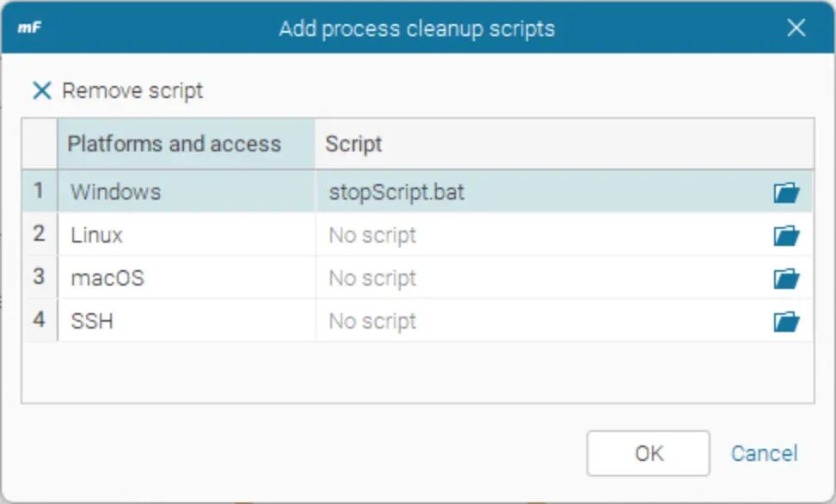
Task: Click the stopScript.bat script cell
Action: tap(396, 192)
